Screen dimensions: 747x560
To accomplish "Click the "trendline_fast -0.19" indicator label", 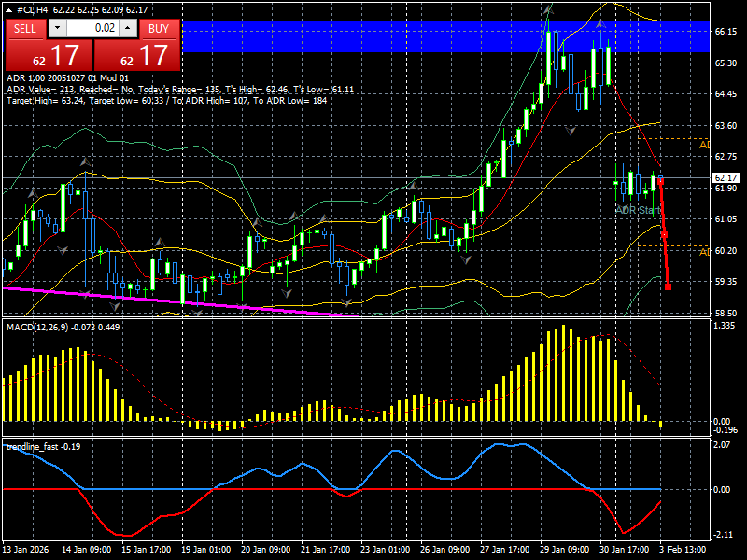I will coord(43,447).
